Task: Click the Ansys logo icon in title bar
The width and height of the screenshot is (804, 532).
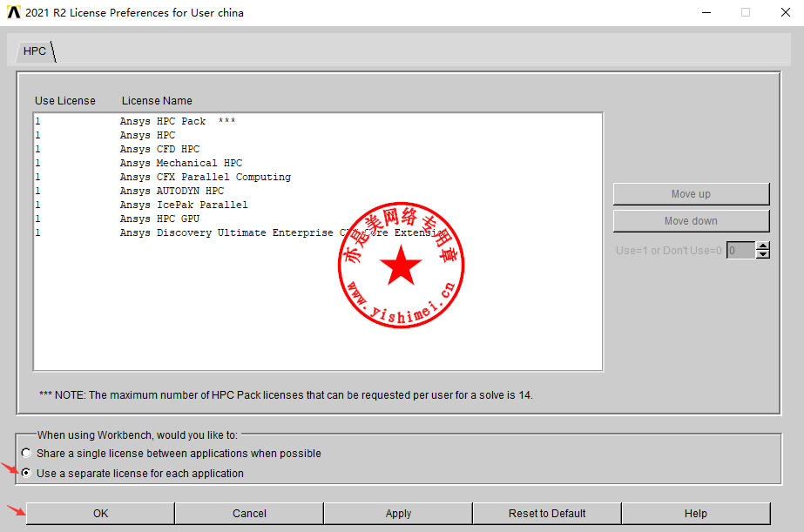Action: (14, 12)
